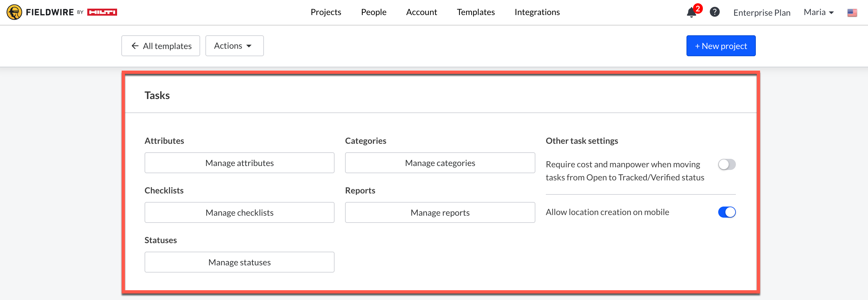Open the Integrations page
868x300 pixels.
(537, 12)
